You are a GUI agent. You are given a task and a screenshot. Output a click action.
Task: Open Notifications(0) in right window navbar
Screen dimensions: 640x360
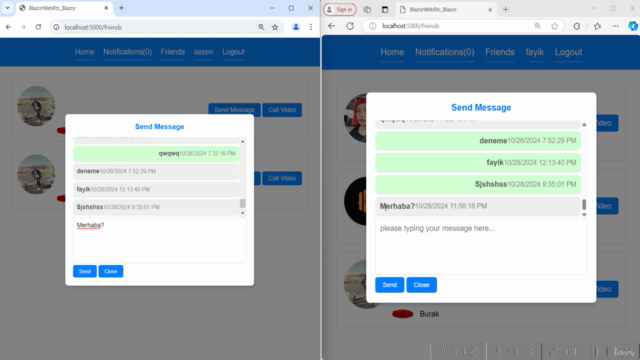coord(444,52)
